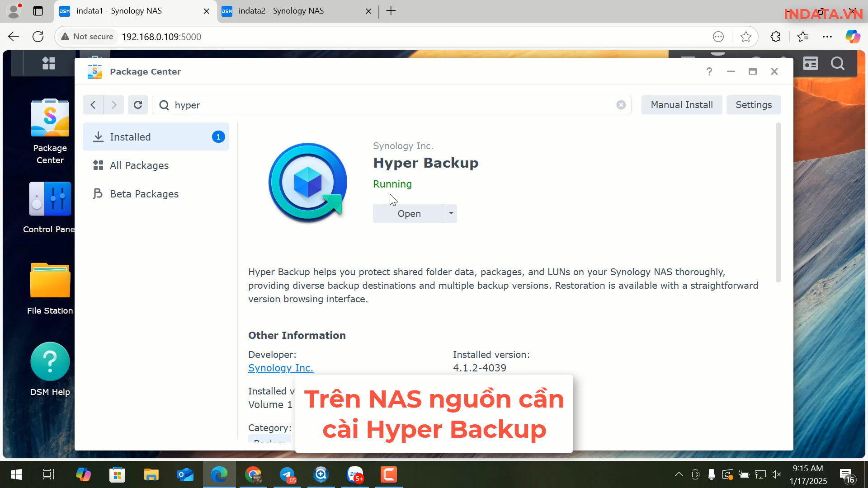Follow the Synology Inc. developer link

point(281,368)
